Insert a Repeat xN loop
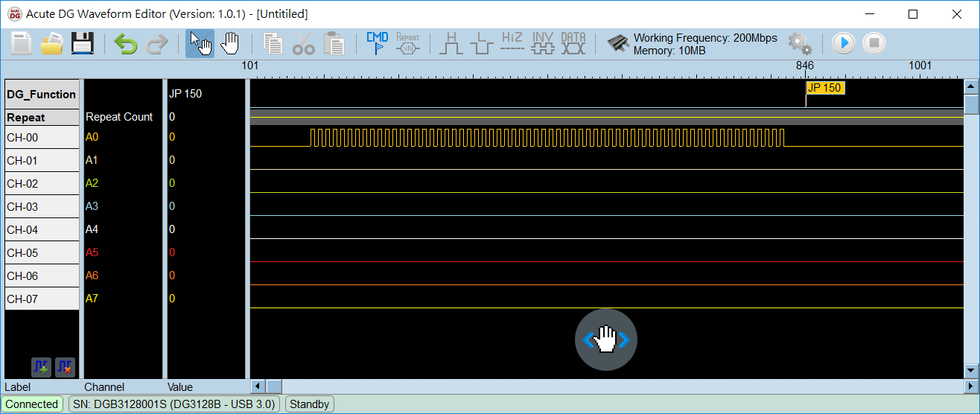This screenshot has width=980, height=414. point(408,44)
